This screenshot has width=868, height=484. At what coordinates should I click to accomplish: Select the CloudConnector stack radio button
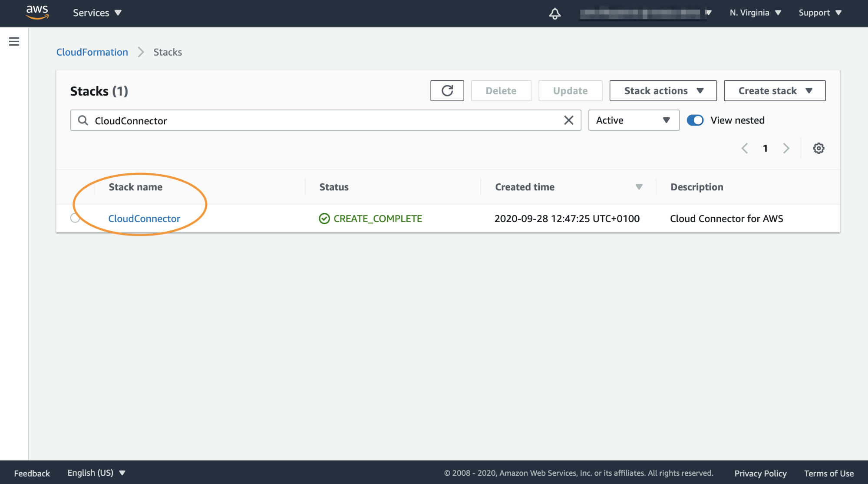tap(75, 218)
